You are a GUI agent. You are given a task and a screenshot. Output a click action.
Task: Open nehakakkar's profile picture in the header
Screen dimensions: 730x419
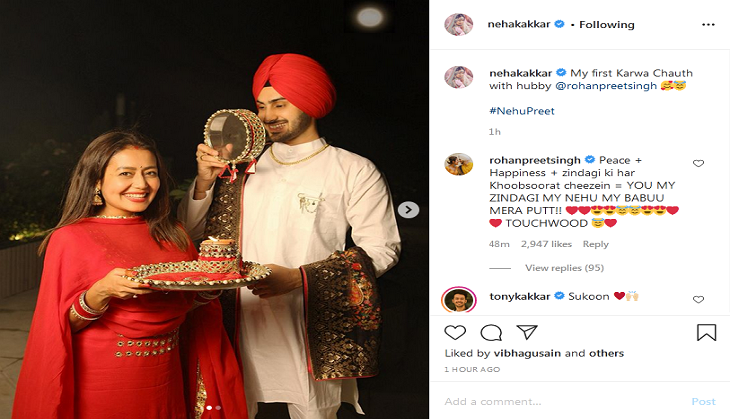tap(459, 24)
